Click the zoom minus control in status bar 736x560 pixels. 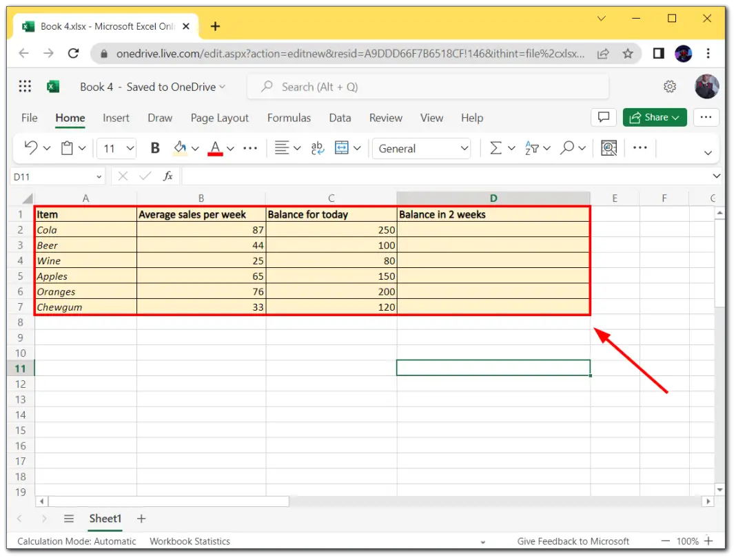[665, 541]
